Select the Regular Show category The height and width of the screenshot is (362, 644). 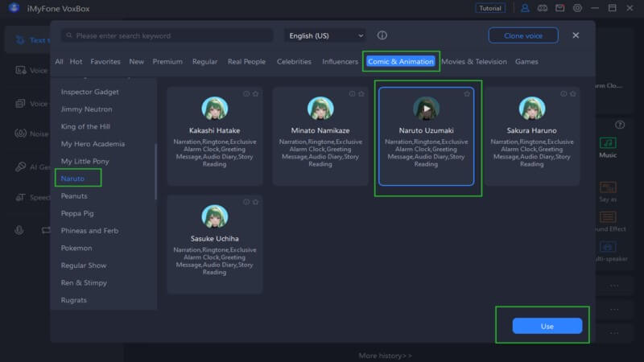[x=84, y=265]
